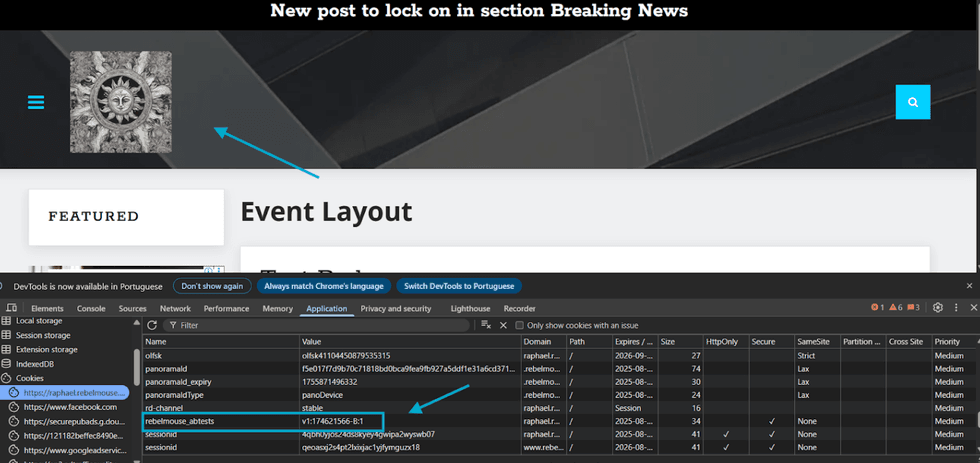Open Privacy and security tab
The width and height of the screenshot is (980, 463).
(x=396, y=309)
